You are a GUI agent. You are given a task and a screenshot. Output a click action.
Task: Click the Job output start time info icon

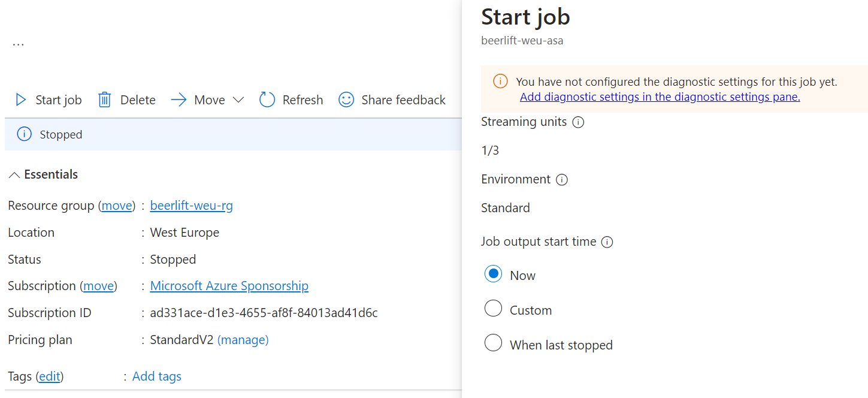pyautogui.click(x=607, y=242)
